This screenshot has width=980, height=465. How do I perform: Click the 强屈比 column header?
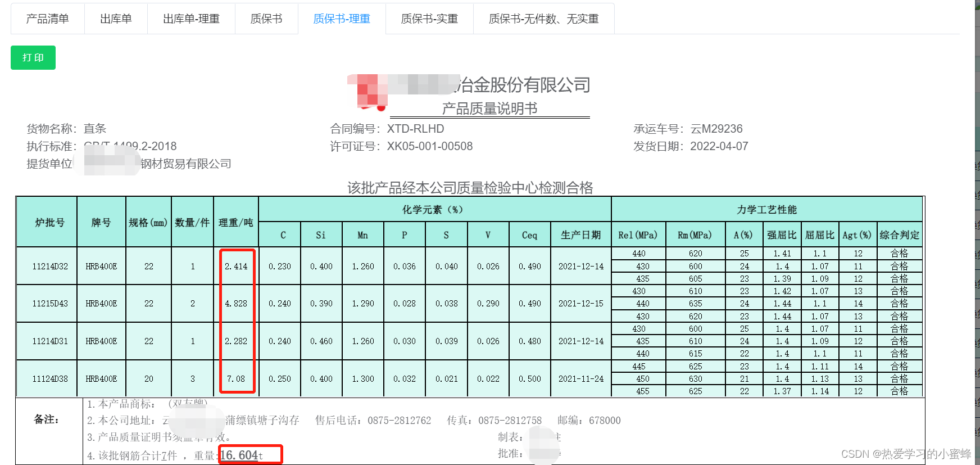(782, 234)
